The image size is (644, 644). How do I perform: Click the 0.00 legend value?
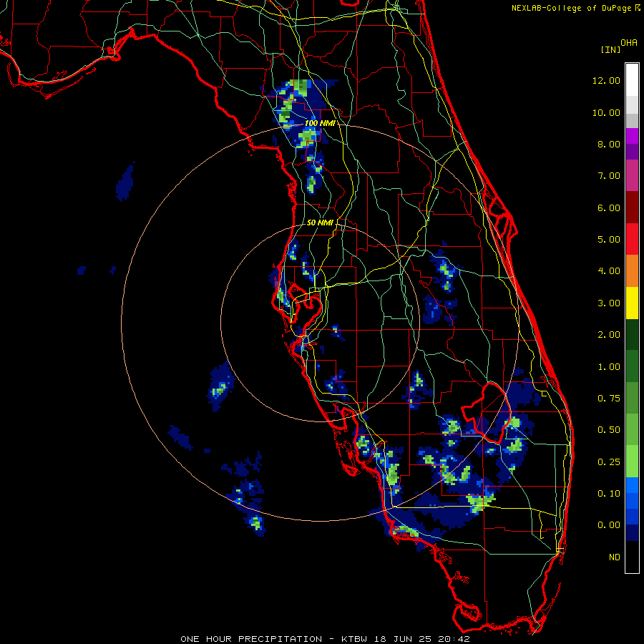tap(609, 525)
